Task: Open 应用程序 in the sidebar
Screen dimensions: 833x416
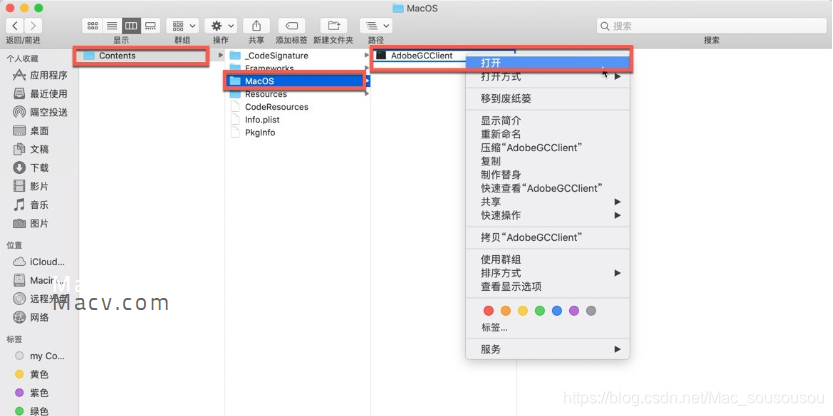Action: pyautogui.click(x=40, y=75)
